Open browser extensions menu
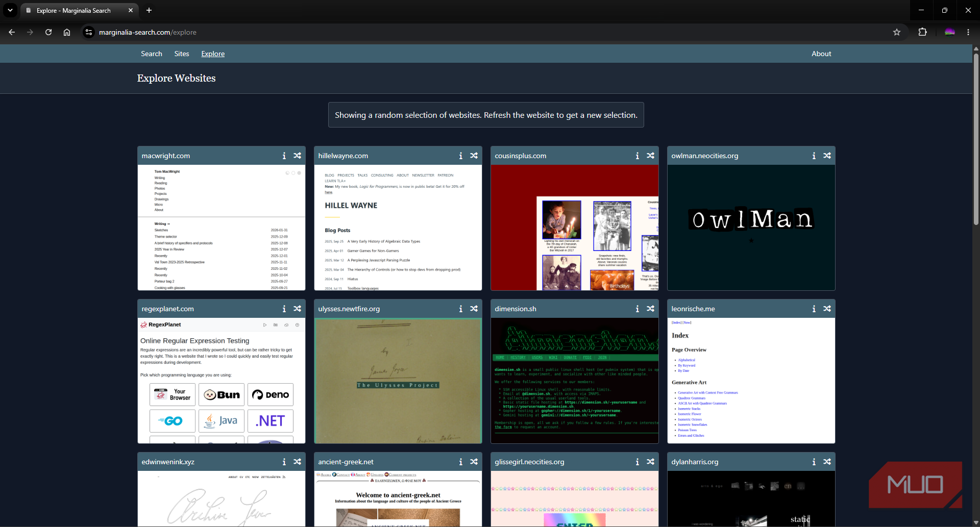980x527 pixels. click(x=922, y=32)
